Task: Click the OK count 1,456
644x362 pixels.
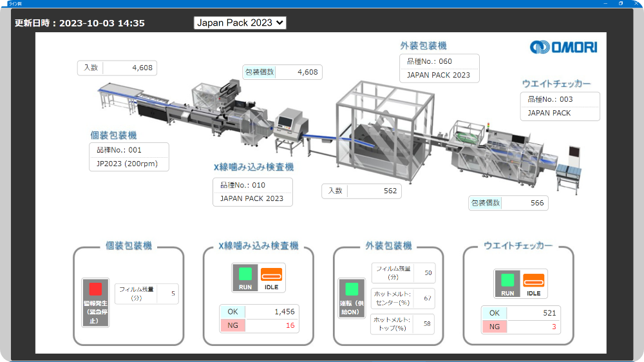Action: (284, 312)
